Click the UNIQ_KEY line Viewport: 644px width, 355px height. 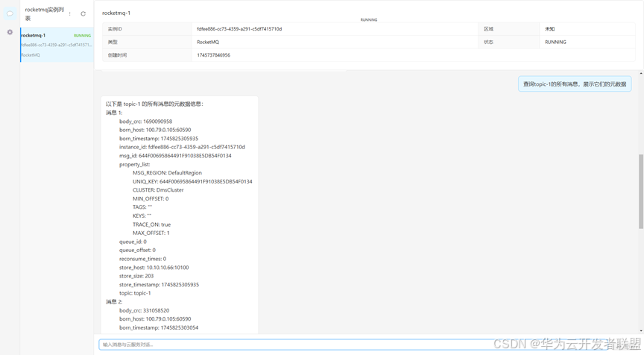click(192, 182)
